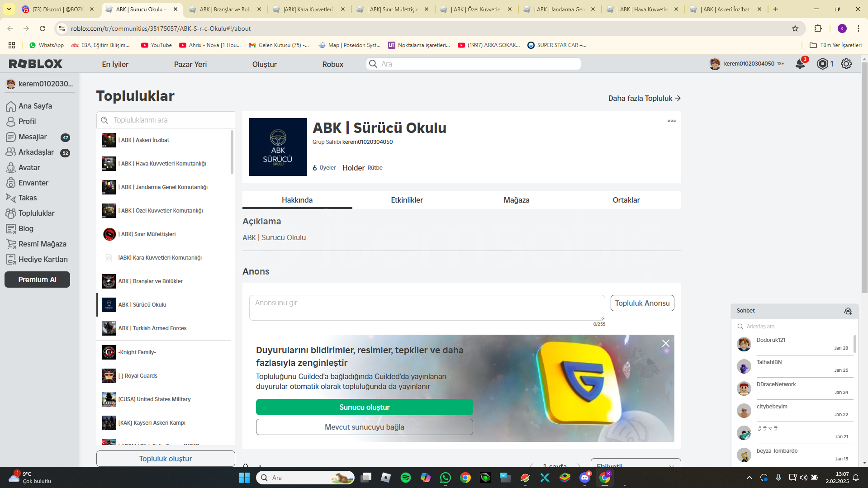Open the Chrome apps grid in bookmarks bar
This screenshot has height=488, width=868.
coord(12,45)
